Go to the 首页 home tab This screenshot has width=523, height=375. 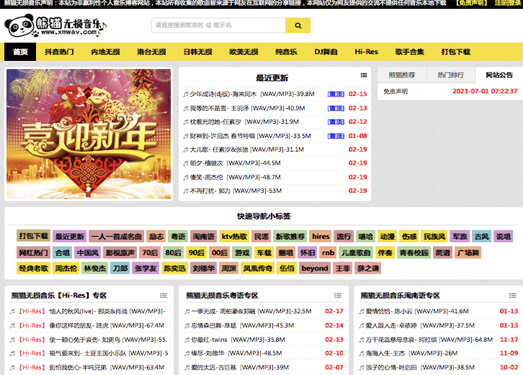point(20,52)
